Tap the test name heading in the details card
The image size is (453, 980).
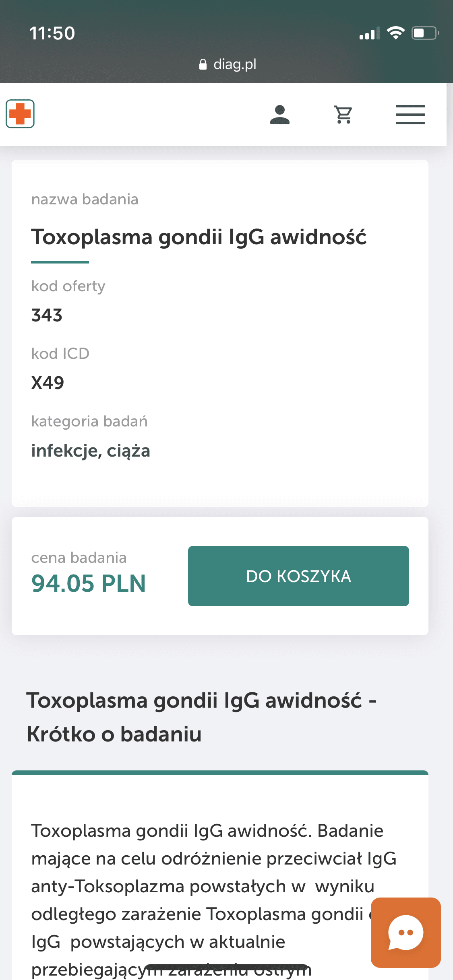tap(199, 237)
